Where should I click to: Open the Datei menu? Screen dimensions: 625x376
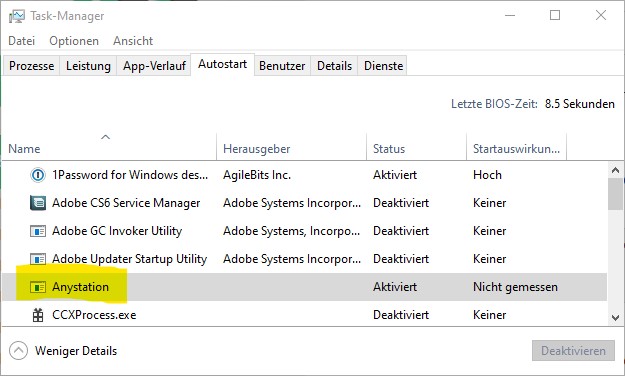coord(22,41)
